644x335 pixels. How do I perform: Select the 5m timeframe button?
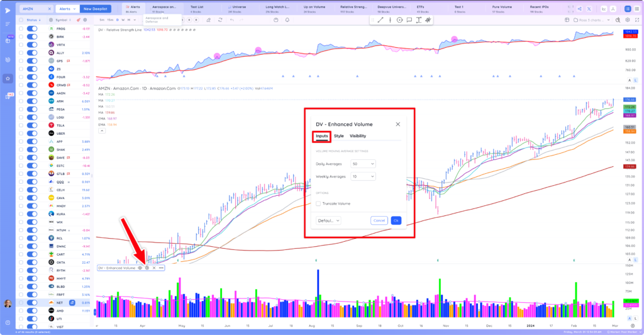tap(102, 20)
